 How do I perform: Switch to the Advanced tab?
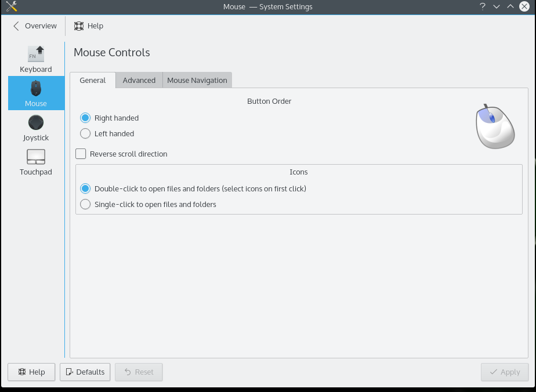point(139,81)
